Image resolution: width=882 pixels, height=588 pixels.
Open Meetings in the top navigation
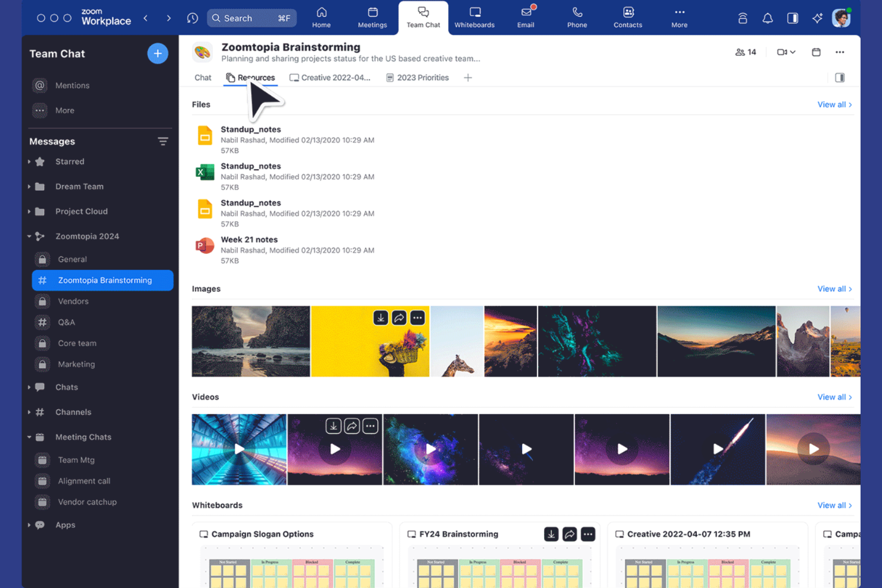coord(372,18)
